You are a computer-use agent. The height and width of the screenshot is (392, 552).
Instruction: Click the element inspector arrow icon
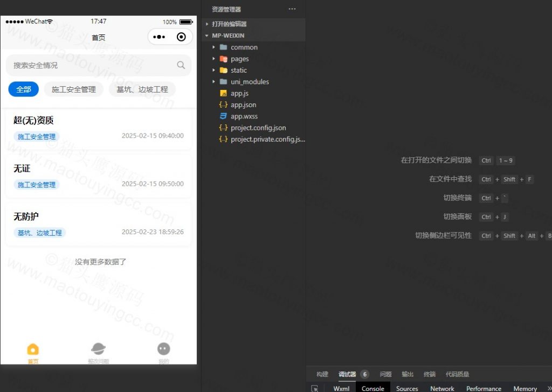point(315,388)
